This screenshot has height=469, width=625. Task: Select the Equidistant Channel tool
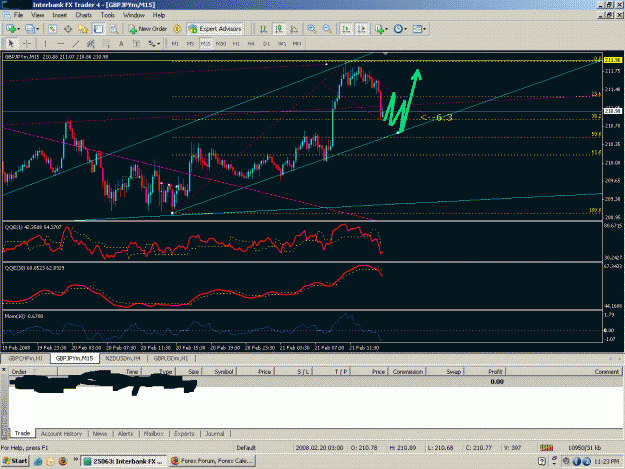pos(91,43)
